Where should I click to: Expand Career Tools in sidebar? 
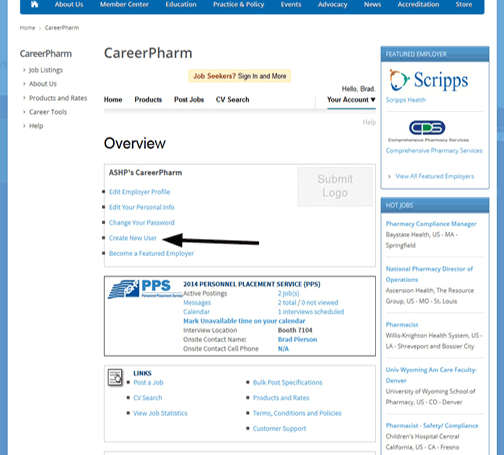coord(48,112)
